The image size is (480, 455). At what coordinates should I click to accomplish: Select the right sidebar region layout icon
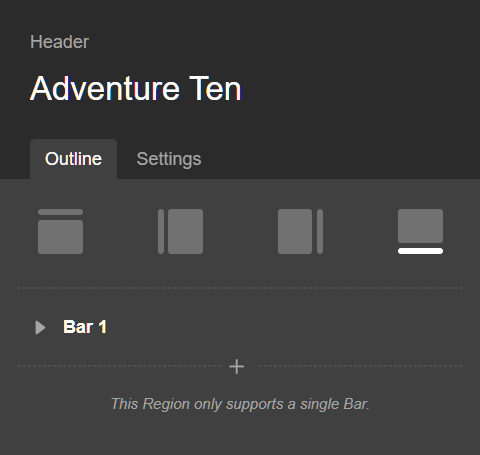click(x=300, y=231)
